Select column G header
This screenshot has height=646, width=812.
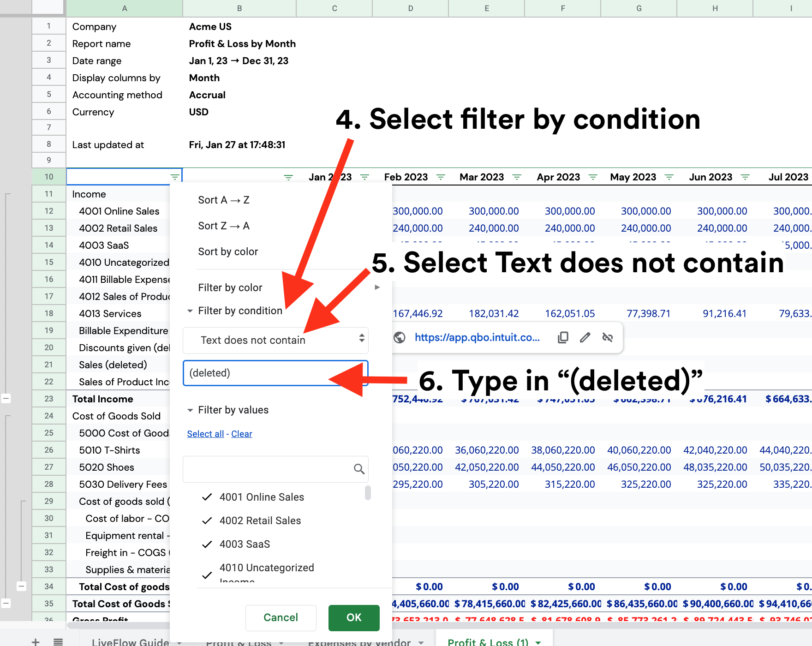tap(639, 8)
